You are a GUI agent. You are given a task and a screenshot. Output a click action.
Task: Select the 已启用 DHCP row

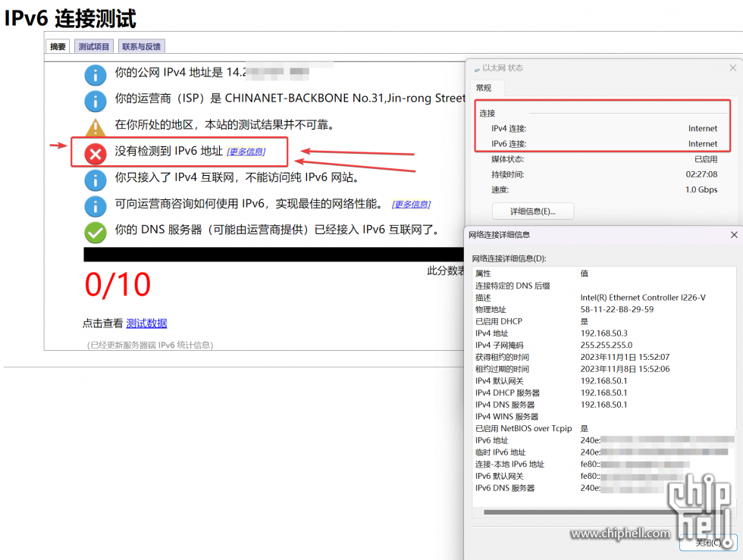(604, 321)
